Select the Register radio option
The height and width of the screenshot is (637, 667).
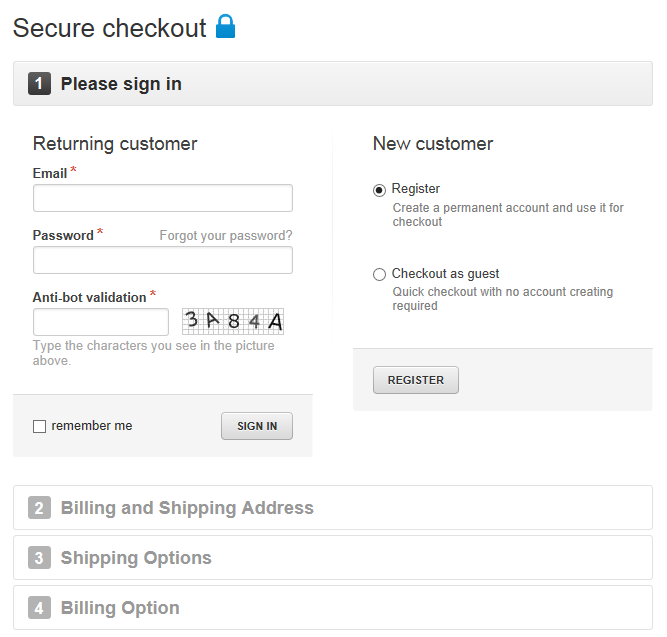[x=379, y=189]
